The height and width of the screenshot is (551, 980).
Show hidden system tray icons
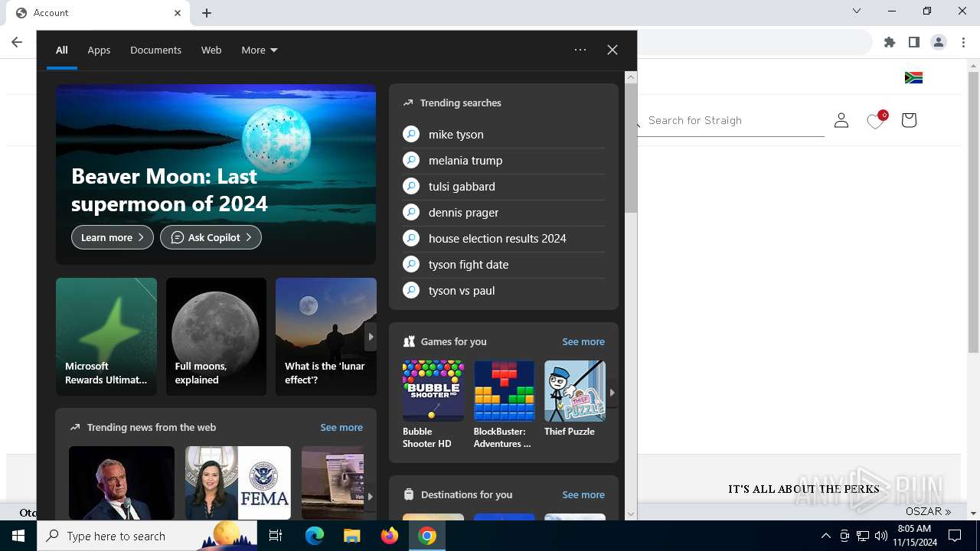click(x=825, y=536)
